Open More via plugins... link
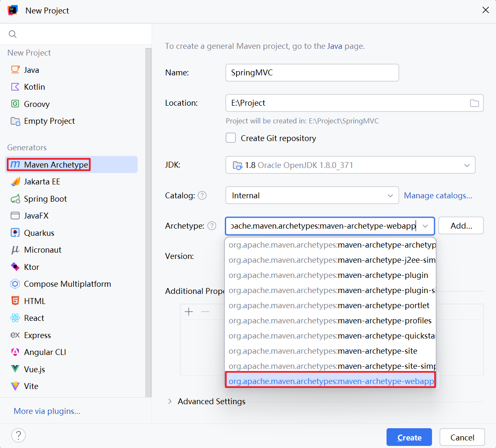Screen dimensions: 496x448 pos(47,411)
